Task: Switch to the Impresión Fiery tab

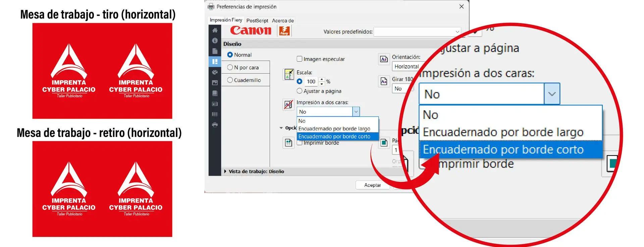Action: (x=226, y=20)
